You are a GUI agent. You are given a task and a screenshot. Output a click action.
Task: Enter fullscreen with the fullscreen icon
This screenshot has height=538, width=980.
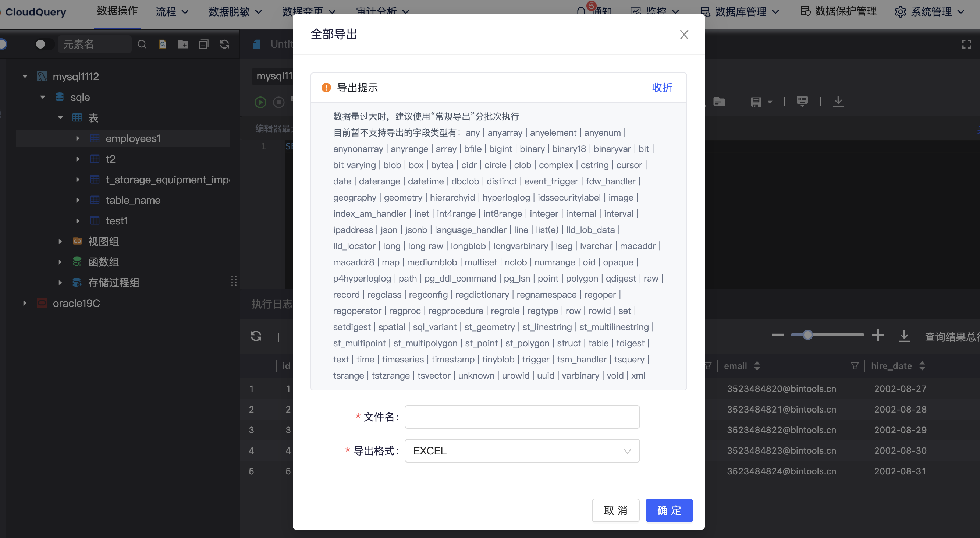tap(967, 45)
